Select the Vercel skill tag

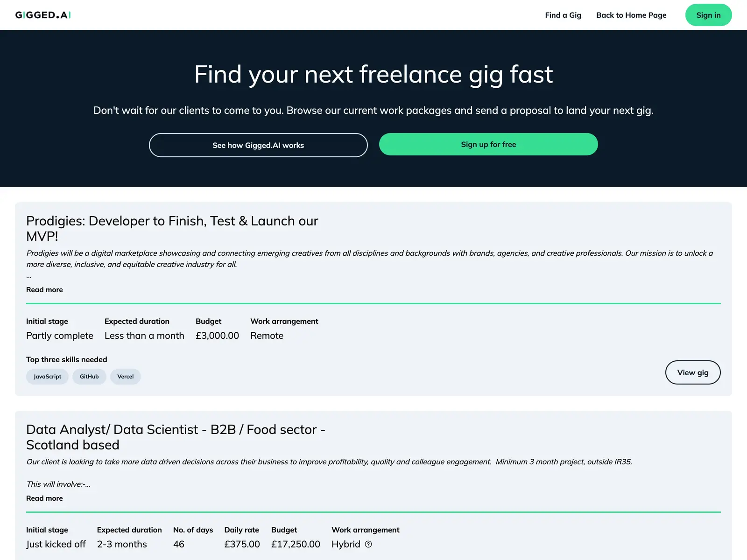coord(126,377)
